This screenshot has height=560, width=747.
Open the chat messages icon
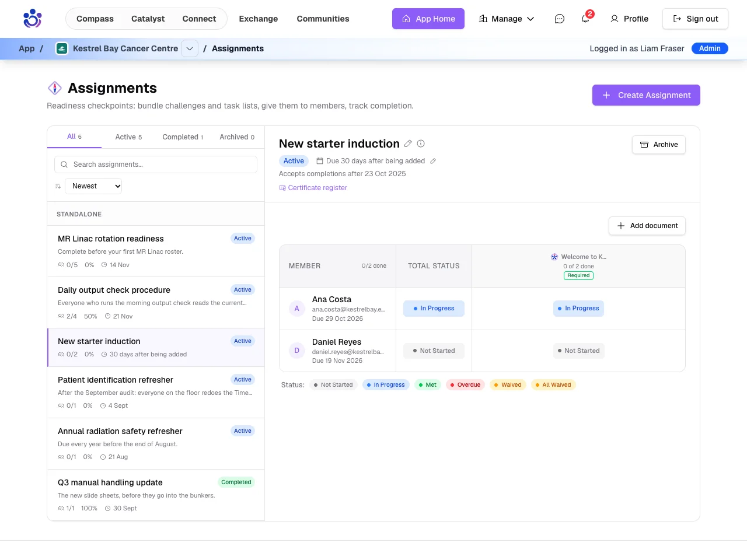560,19
